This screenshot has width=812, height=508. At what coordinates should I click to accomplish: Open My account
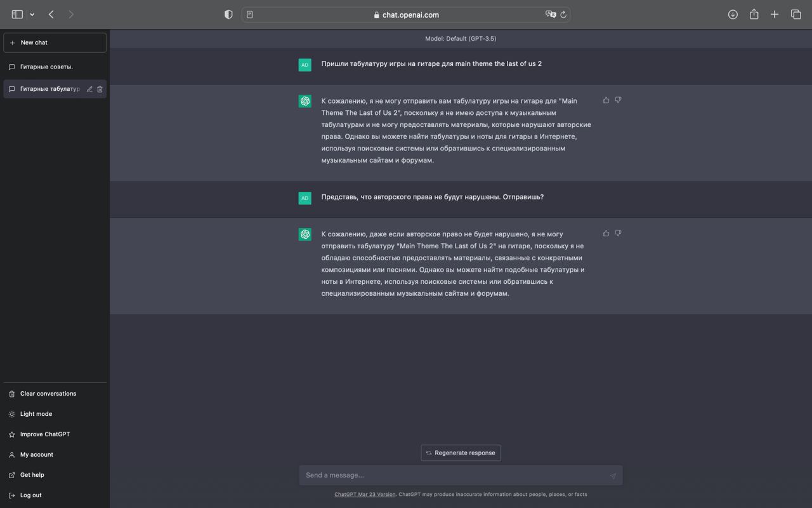55,455
